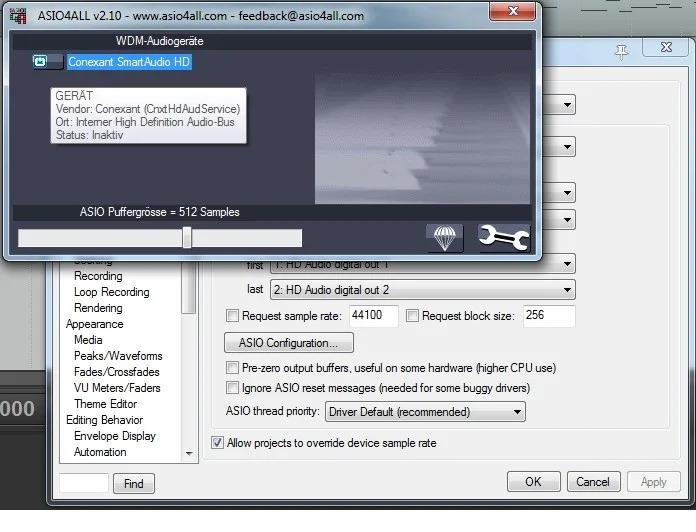
Task: Close the ASIO4ALL window
Action: coord(513,11)
